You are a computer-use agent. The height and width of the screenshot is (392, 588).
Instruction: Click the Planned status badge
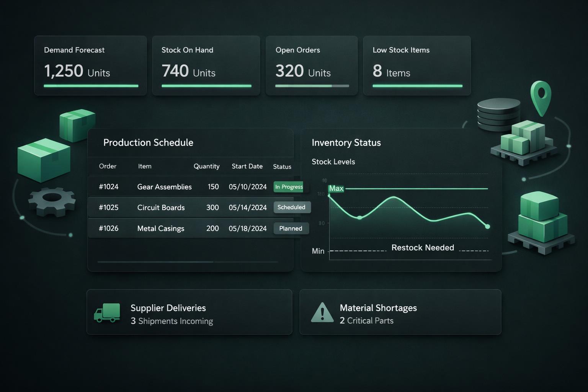(291, 228)
